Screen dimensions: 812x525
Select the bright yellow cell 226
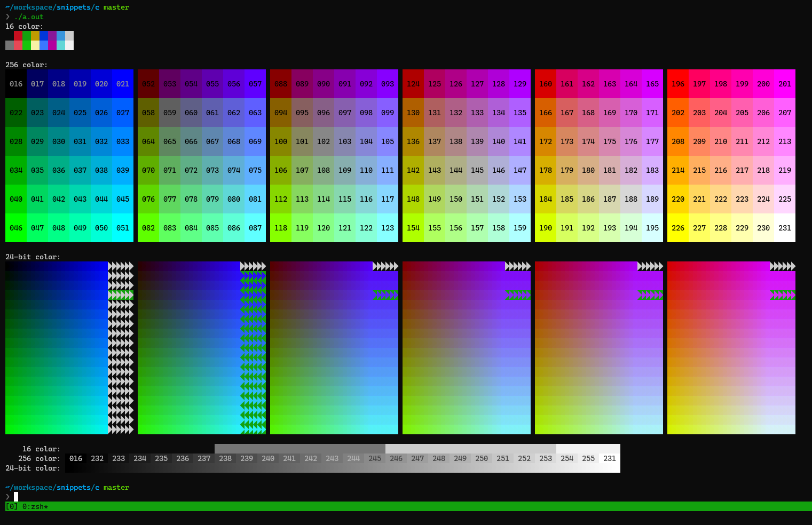coord(678,228)
